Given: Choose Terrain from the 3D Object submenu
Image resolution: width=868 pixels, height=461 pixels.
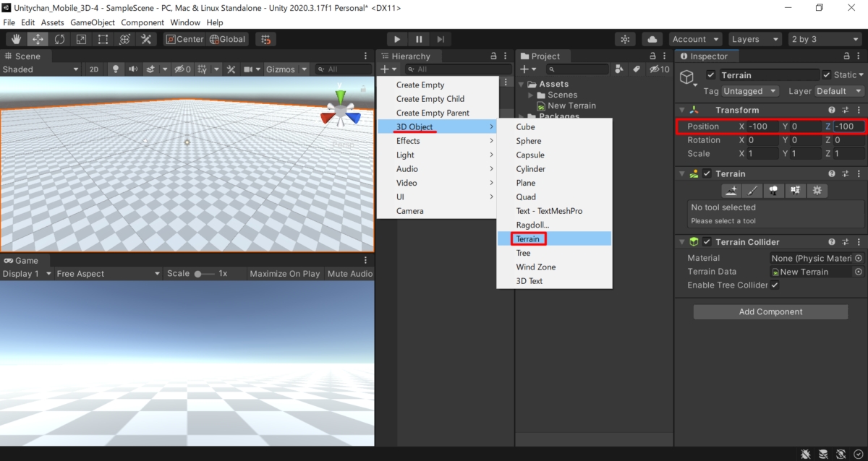Looking at the screenshot, I should [x=554, y=239].
